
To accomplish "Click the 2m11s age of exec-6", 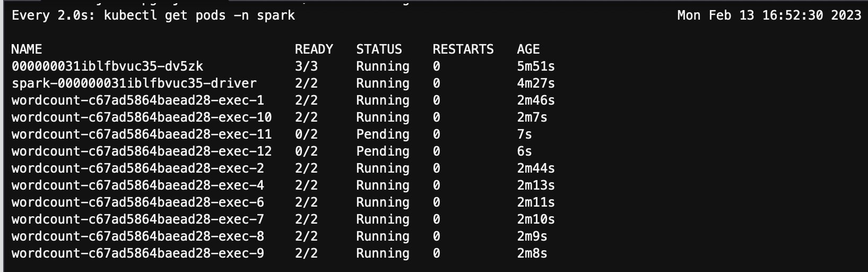I will point(536,202).
